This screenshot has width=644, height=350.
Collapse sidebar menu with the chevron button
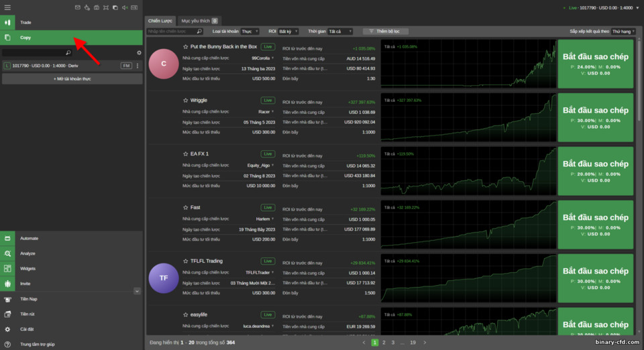pos(137,291)
